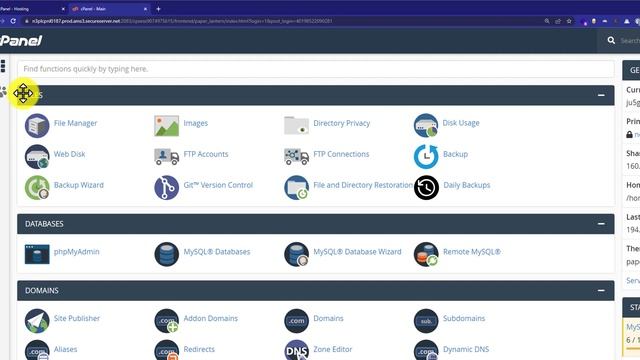
Task: Open the Git Version Control icon
Action: pos(167,187)
